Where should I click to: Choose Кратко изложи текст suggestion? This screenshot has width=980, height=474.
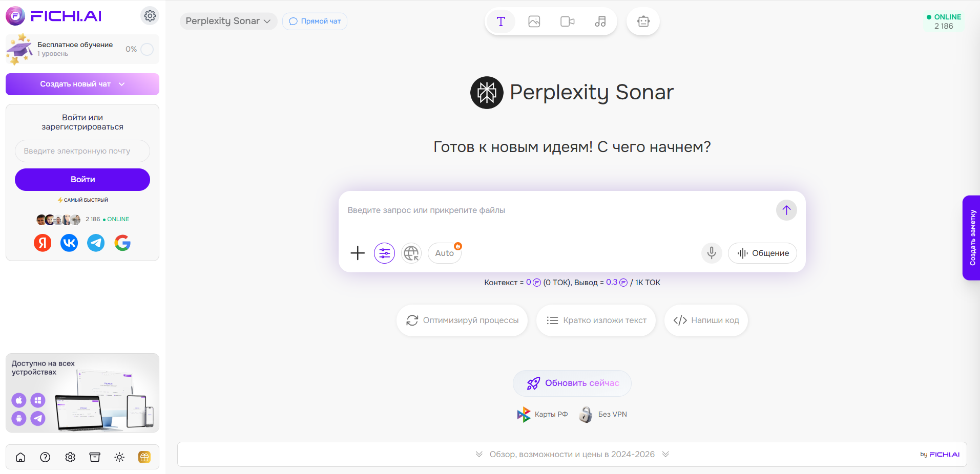(596, 320)
